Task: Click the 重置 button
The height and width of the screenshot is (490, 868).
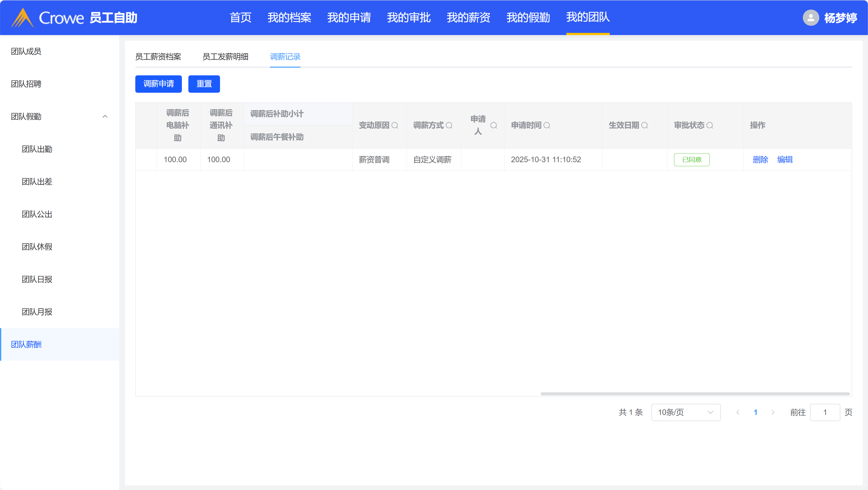Action: (204, 84)
